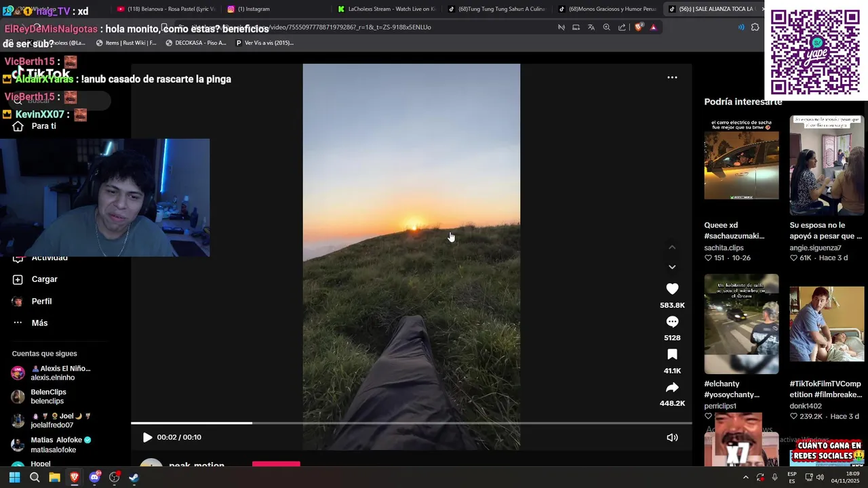
Task: Open File Explorer from the taskbar
Action: click(54, 477)
